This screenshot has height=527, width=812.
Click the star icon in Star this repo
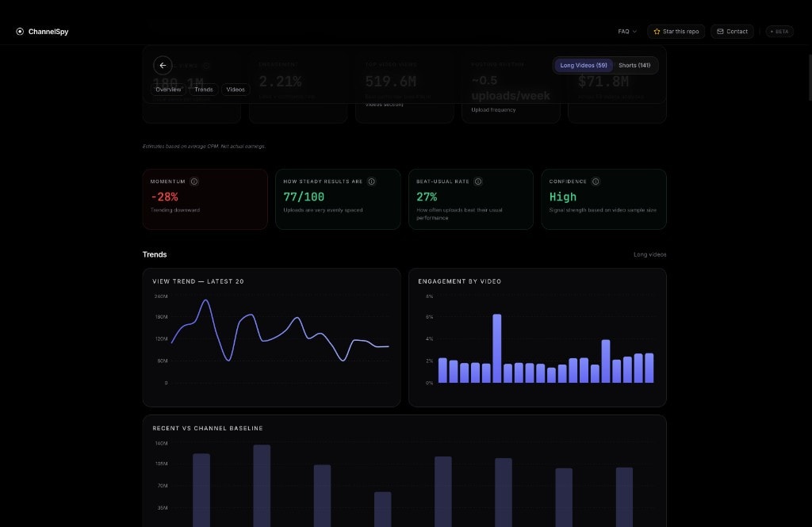657,32
